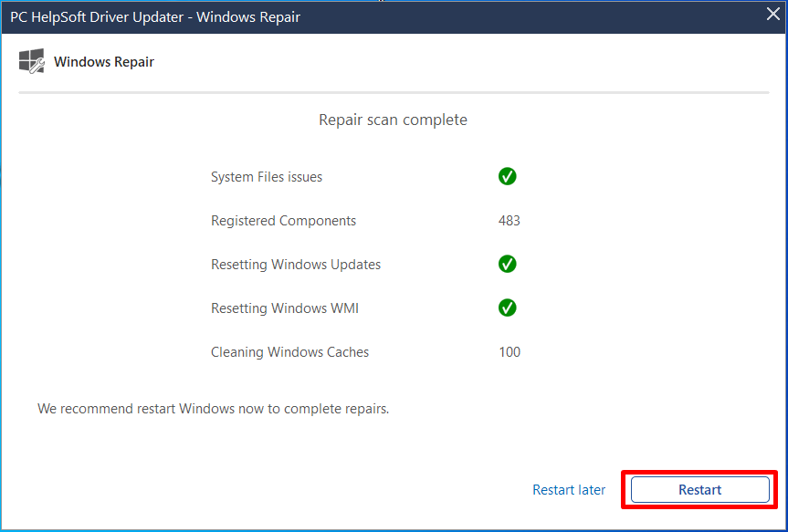Click the Registered Components label
The image size is (788, 532).
click(x=283, y=221)
